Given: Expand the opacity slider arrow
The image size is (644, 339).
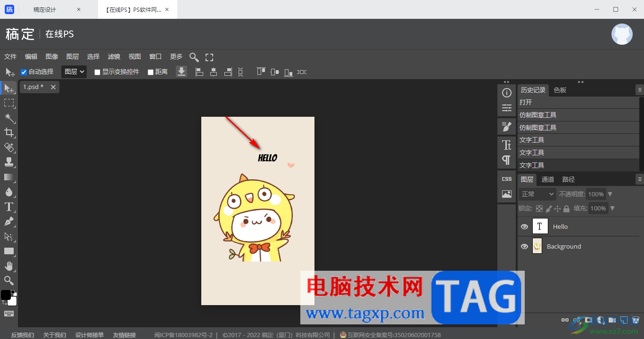Looking at the screenshot, I should pos(610,194).
